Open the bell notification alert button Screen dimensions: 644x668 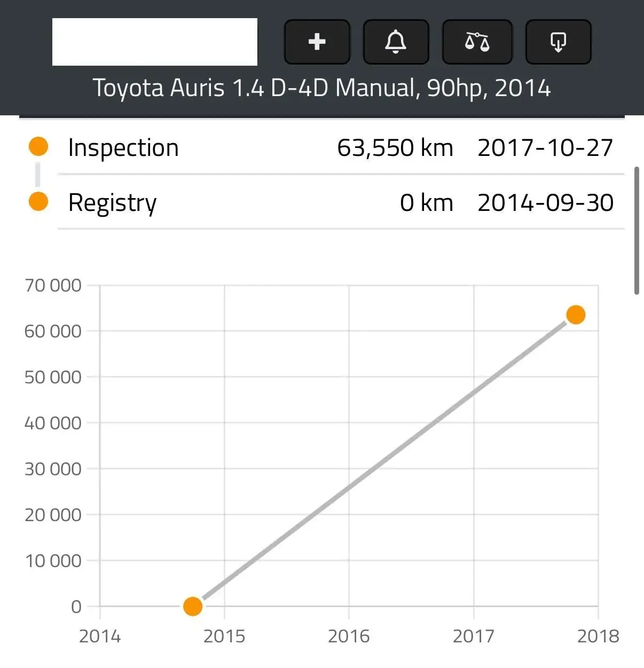pos(396,42)
